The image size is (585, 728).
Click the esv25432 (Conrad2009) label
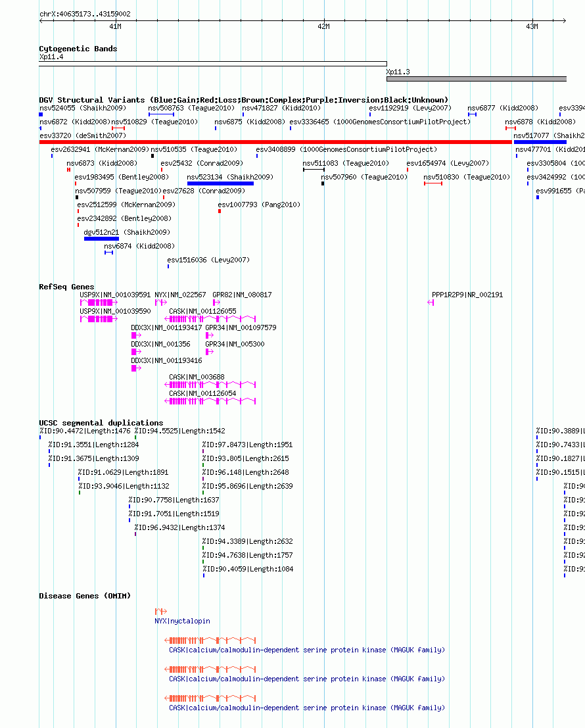(202, 164)
